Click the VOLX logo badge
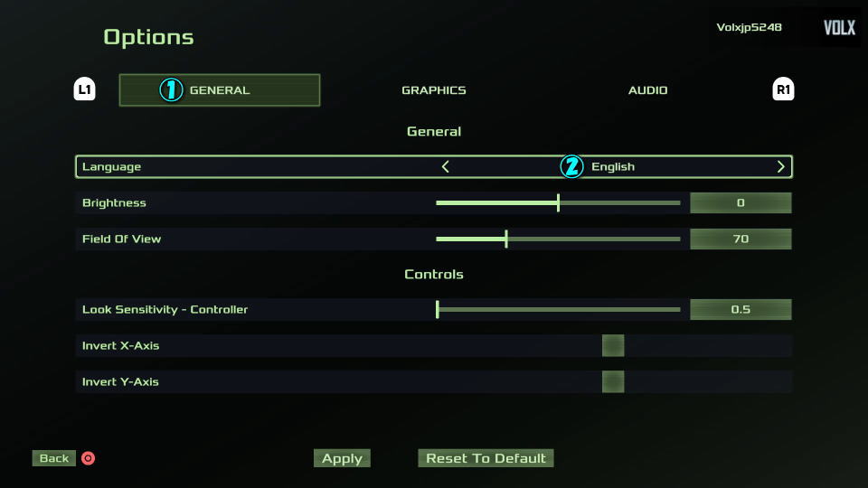Screen dimensions: 868x488 click(839, 28)
